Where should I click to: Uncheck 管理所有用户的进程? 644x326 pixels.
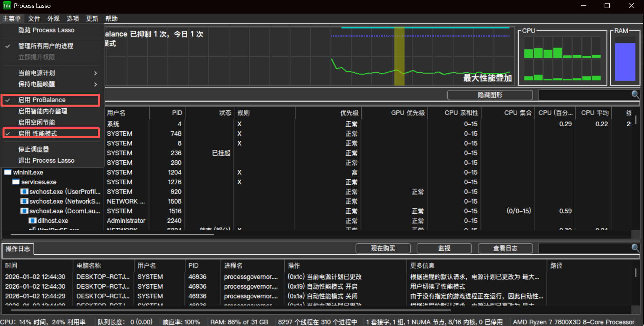(46, 46)
